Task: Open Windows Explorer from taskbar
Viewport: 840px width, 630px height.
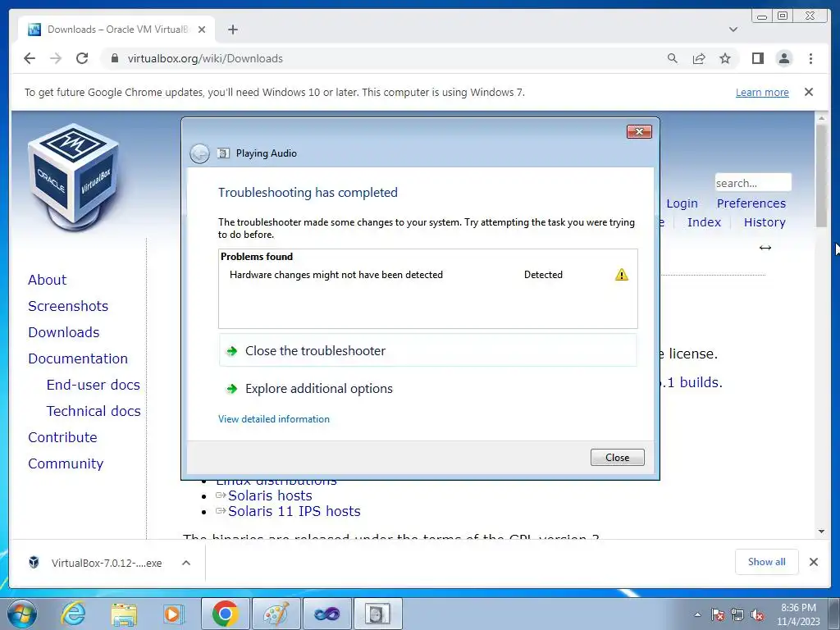Action: click(x=124, y=614)
